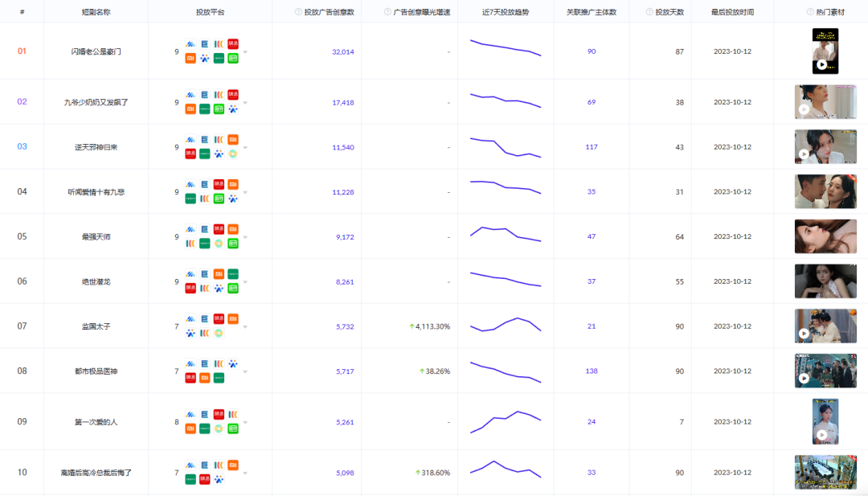Expand platform list arrow for 逆天邪神归来

coord(245,148)
